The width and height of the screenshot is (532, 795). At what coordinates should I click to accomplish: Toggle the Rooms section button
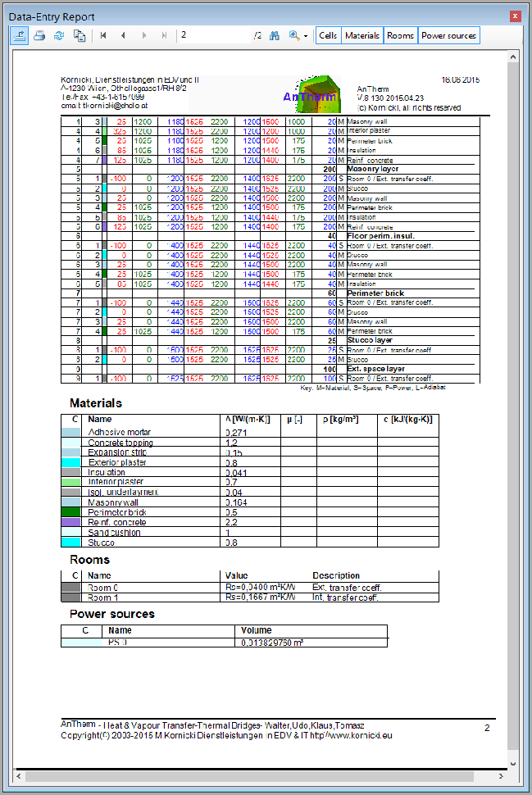[x=400, y=35]
